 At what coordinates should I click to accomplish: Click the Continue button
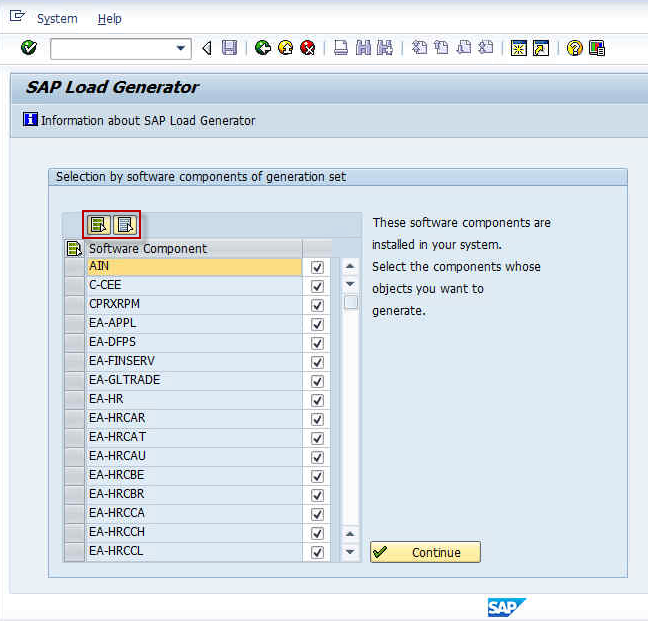[x=426, y=552]
